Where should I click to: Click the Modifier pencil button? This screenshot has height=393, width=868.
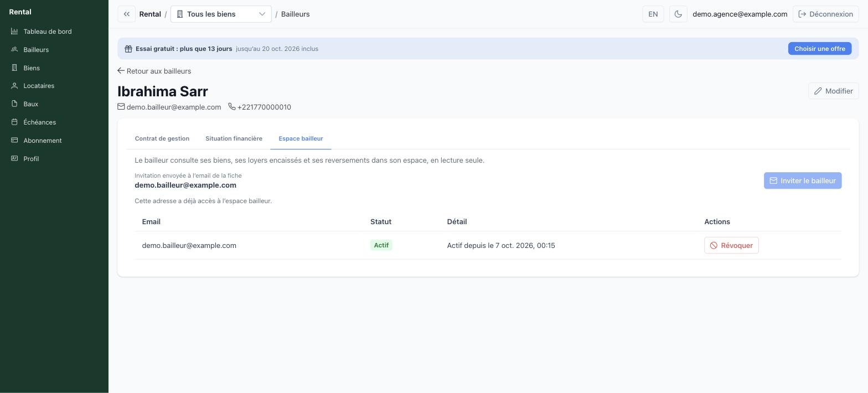pyautogui.click(x=833, y=91)
